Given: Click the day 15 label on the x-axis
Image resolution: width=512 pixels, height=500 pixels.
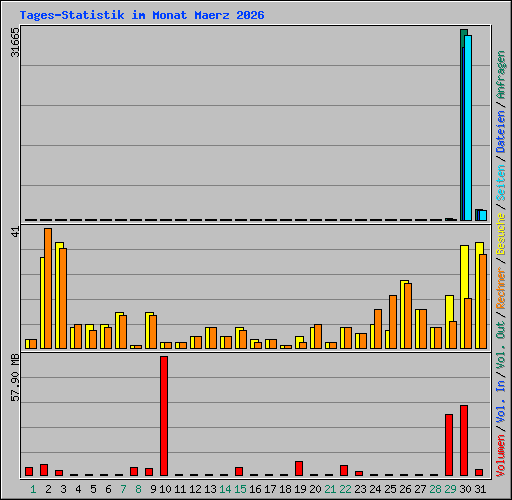Looking at the screenshot, I should pos(240,489).
